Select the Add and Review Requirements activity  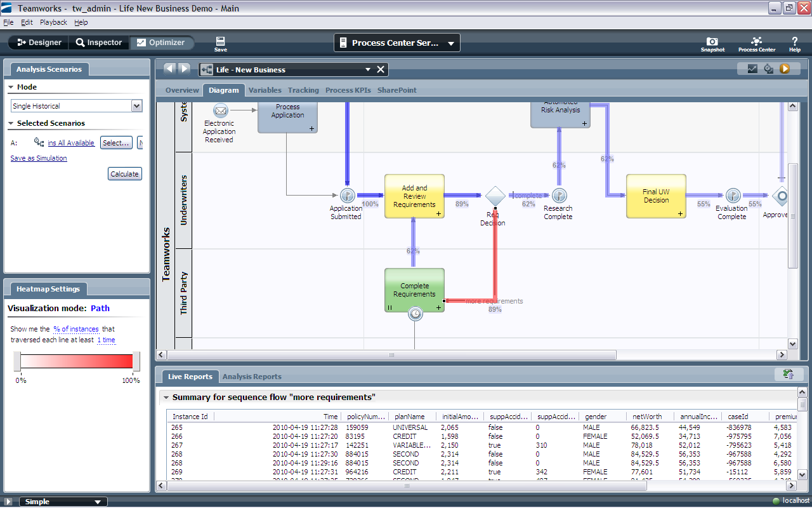(414, 196)
